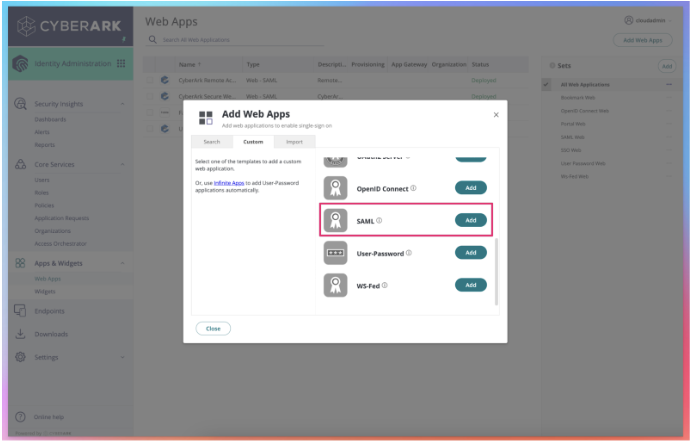Click the WS-Fed template icon
692x444 pixels.
(x=335, y=285)
